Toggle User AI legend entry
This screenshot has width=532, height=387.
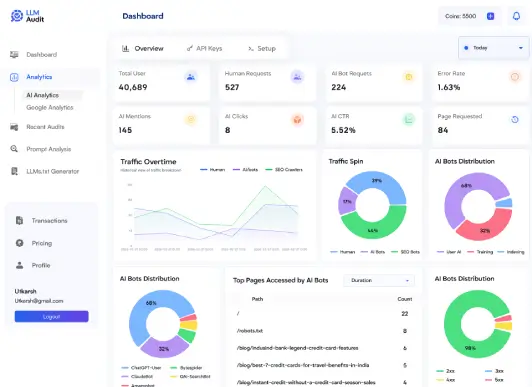coord(449,252)
